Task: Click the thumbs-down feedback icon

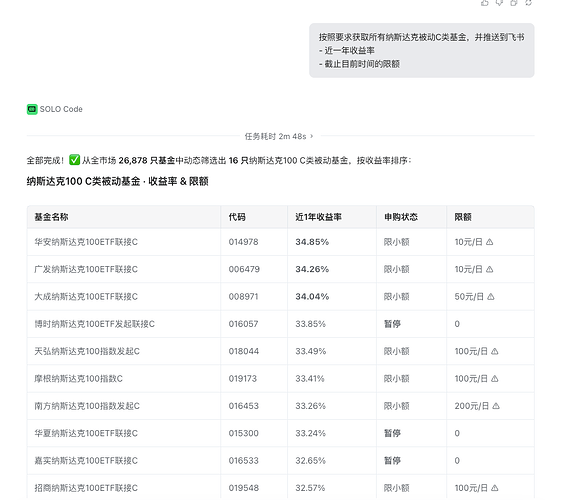Action: [499, 3]
